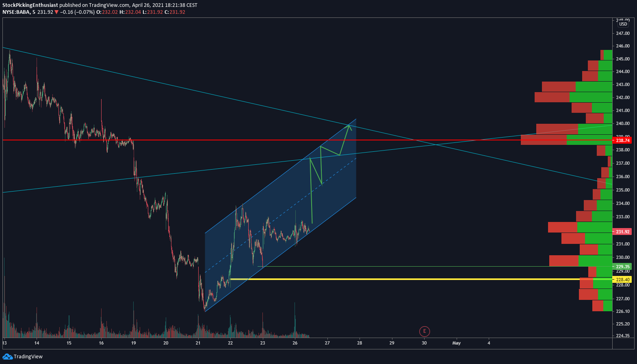Click the '22' date axis label
637x364 pixels.
point(230,343)
